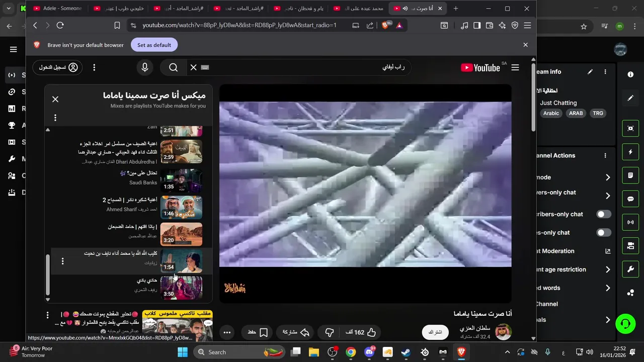Click the browser address bar URL
The width and height of the screenshot is (644, 362).
[x=239, y=25]
